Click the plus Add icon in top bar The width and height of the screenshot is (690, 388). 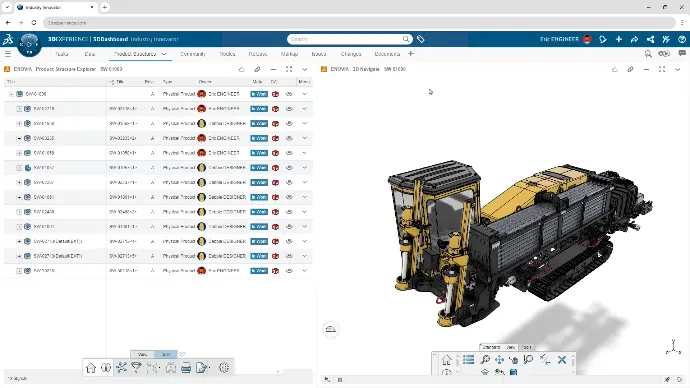tap(619, 39)
